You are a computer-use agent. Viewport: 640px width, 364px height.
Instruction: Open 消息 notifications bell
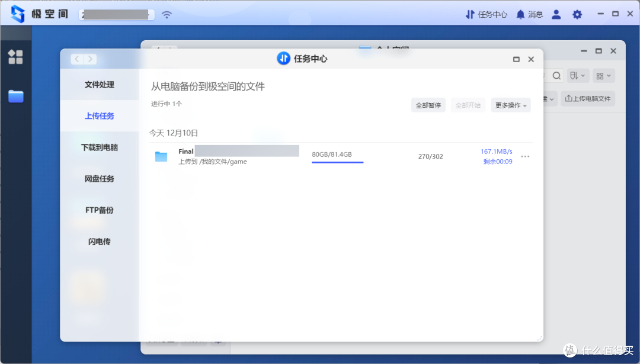point(529,15)
